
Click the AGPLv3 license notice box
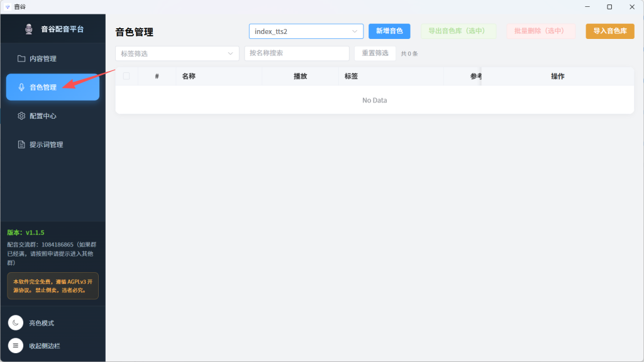53,286
